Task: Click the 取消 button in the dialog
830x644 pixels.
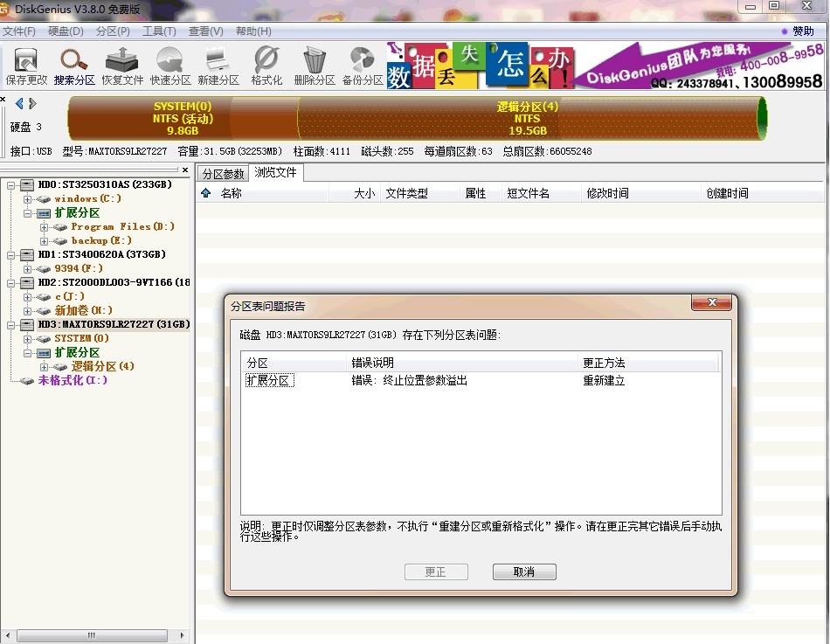Action: 524,572
